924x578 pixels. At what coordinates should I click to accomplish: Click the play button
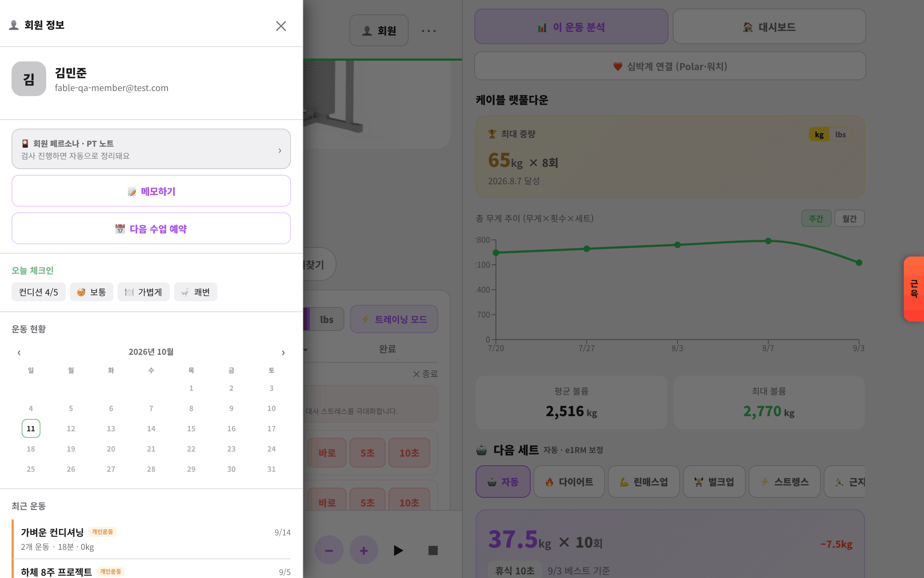[x=398, y=550]
